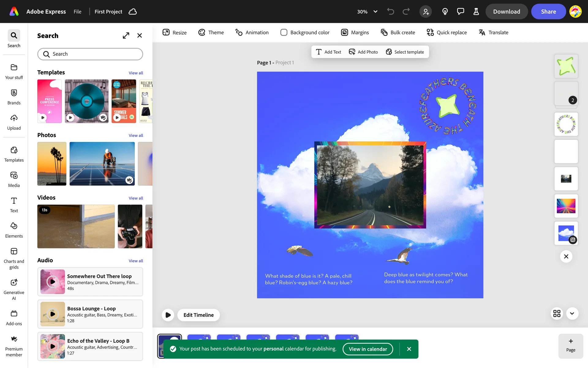The width and height of the screenshot is (588, 368).
Task: Click the Translate toolbar icon
Action: (482, 33)
